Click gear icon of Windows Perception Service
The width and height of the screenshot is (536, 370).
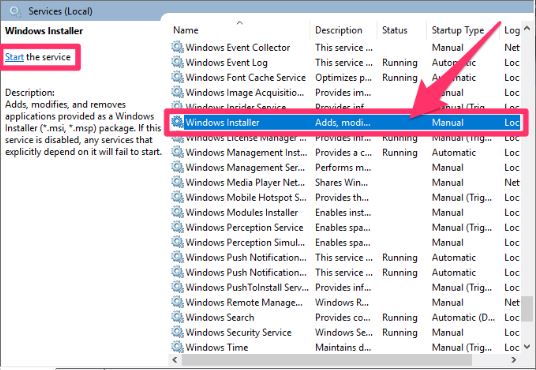click(177, 227)
